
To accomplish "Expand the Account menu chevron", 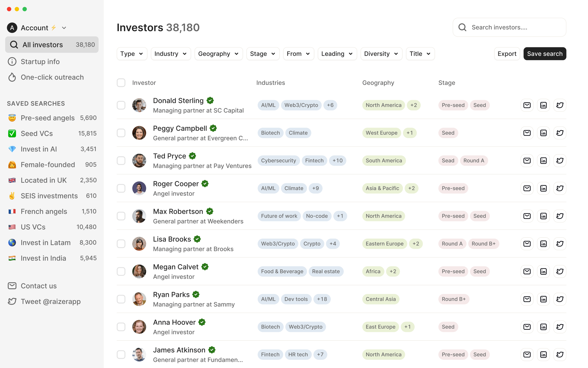I will 64,28.
